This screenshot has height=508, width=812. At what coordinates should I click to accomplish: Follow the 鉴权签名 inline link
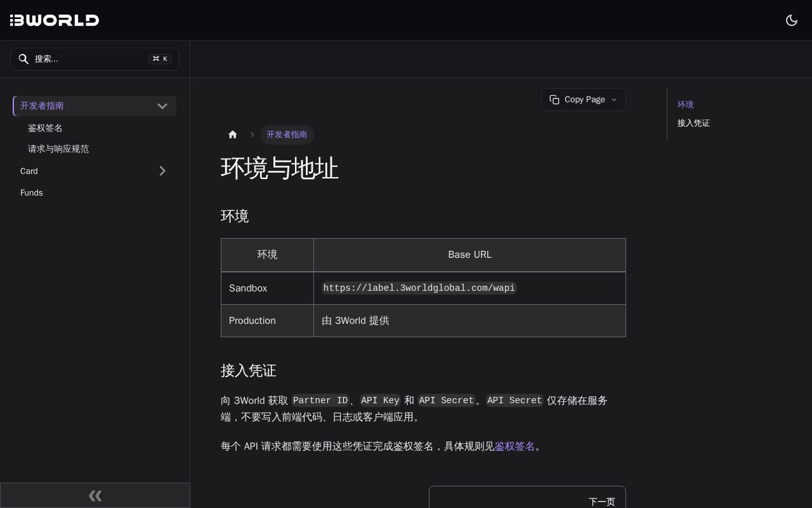pos(515,446)
